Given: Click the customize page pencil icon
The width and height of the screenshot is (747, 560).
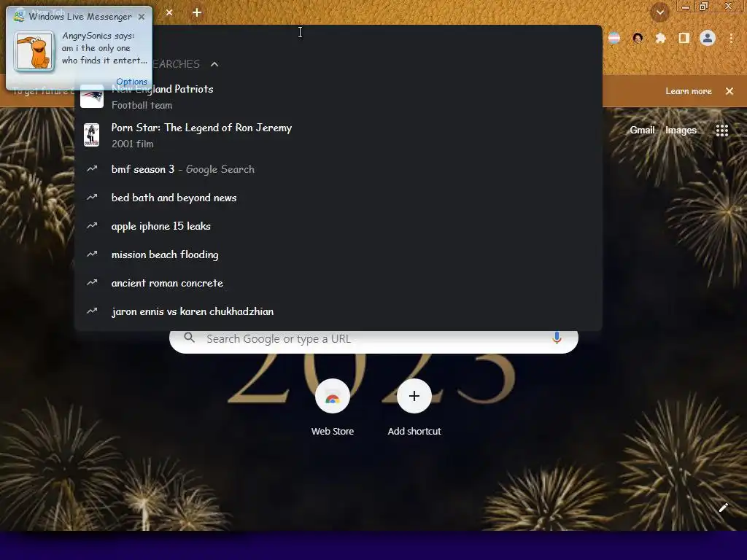Looking at the screenshot, I should (723, 507).
